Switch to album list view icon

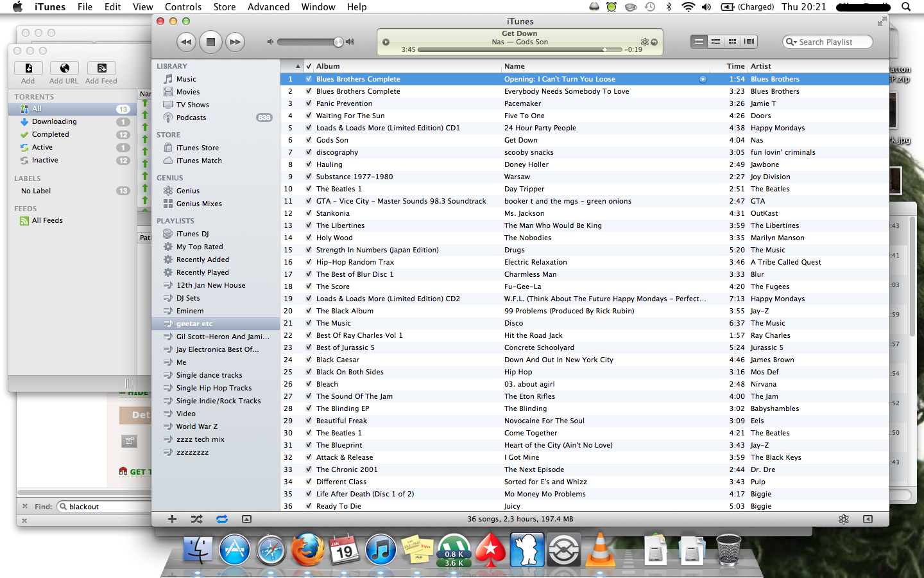(715, 42)
